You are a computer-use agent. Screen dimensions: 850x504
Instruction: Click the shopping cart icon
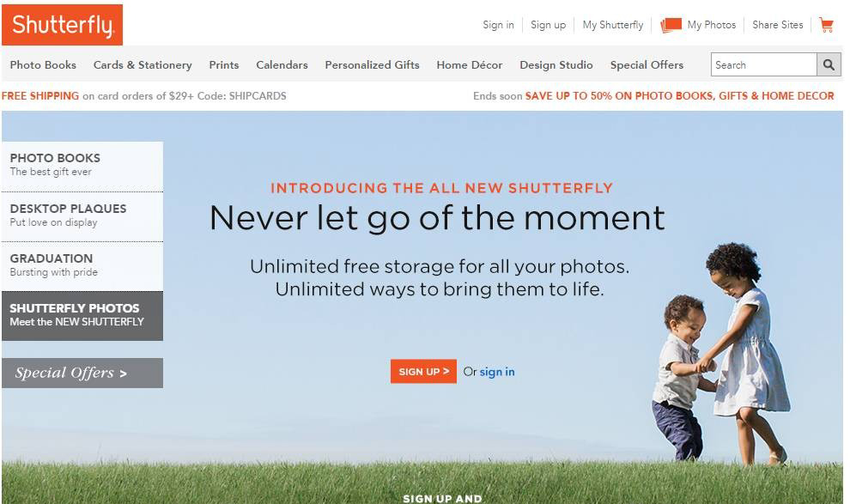coord(826,25)
